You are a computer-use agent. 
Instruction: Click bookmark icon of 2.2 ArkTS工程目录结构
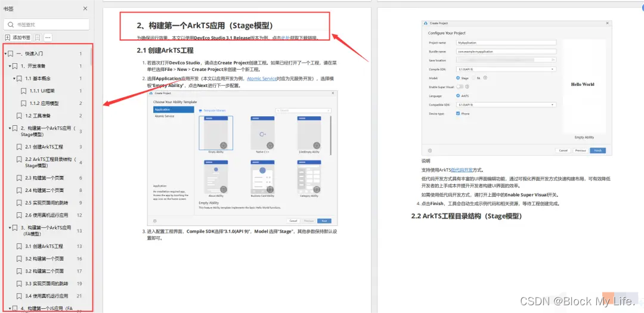pos(19,159)
